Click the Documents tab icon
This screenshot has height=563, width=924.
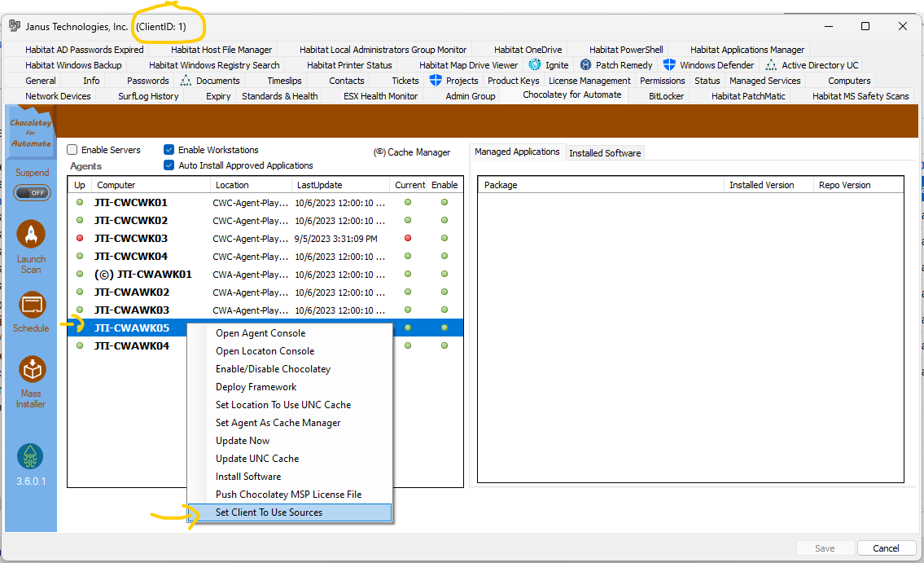click(186, 80)
